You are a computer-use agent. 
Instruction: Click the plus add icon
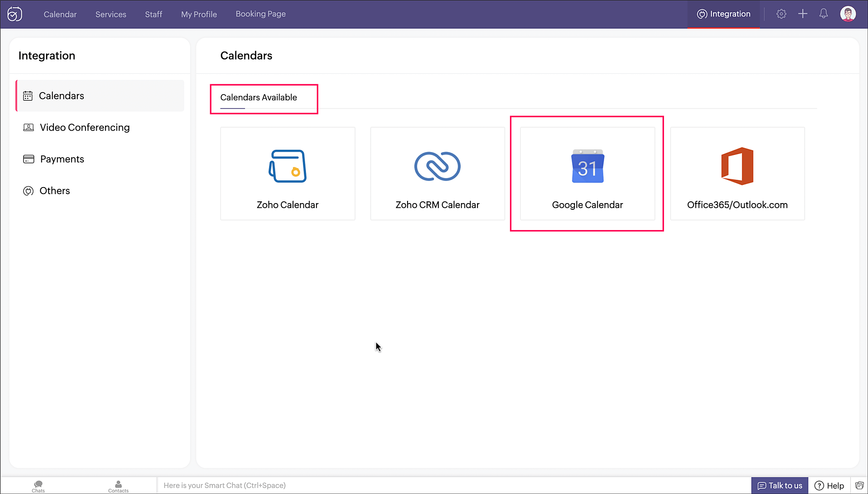coord(802,14)
